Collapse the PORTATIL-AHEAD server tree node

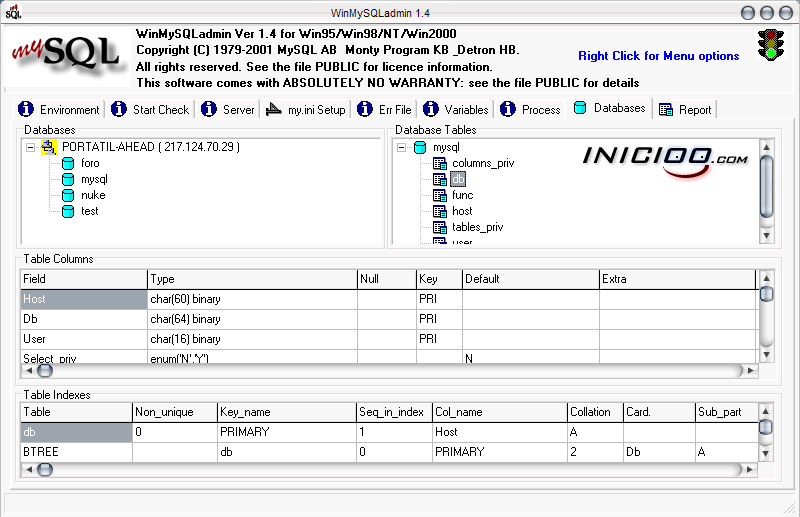[x=31, y=147]
